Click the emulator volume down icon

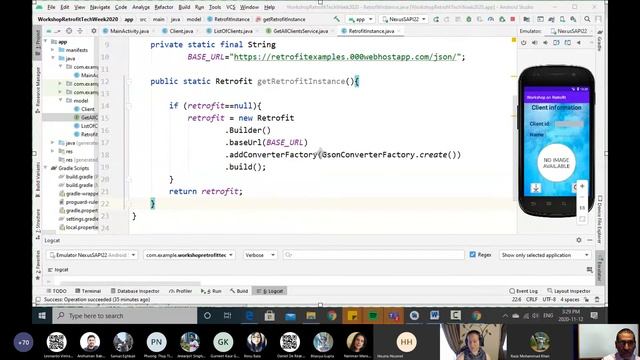(x=545, y=42)
